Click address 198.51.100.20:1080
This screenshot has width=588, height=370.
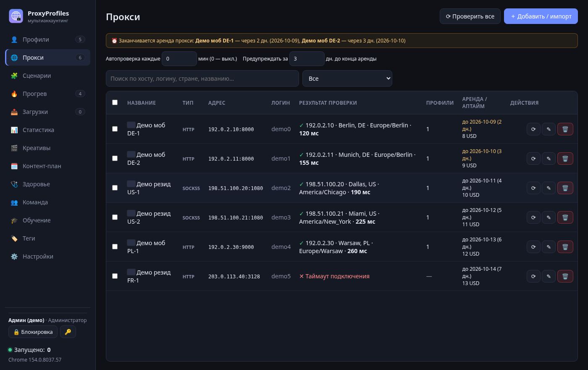coord(236,188)
